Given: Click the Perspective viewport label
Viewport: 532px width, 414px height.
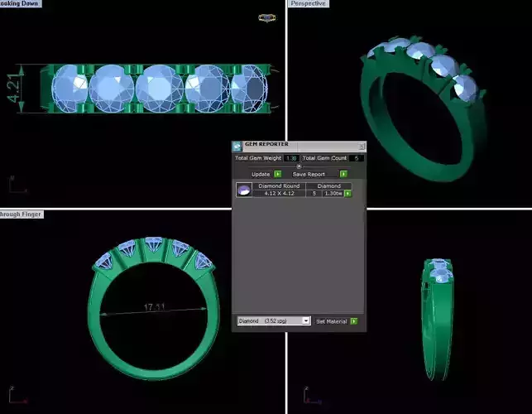Looking at the screenshot, I should [x=308, y=3].
